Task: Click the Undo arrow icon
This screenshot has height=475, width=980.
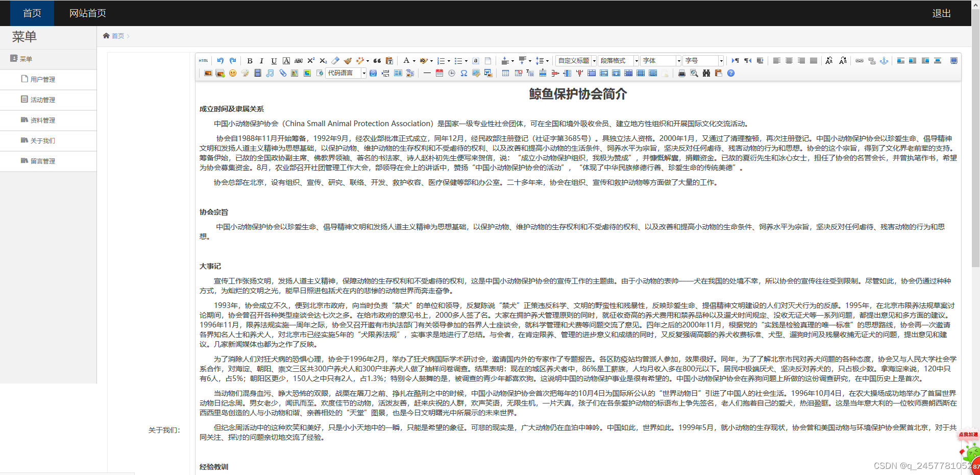Action: click(x=220, y=61)
